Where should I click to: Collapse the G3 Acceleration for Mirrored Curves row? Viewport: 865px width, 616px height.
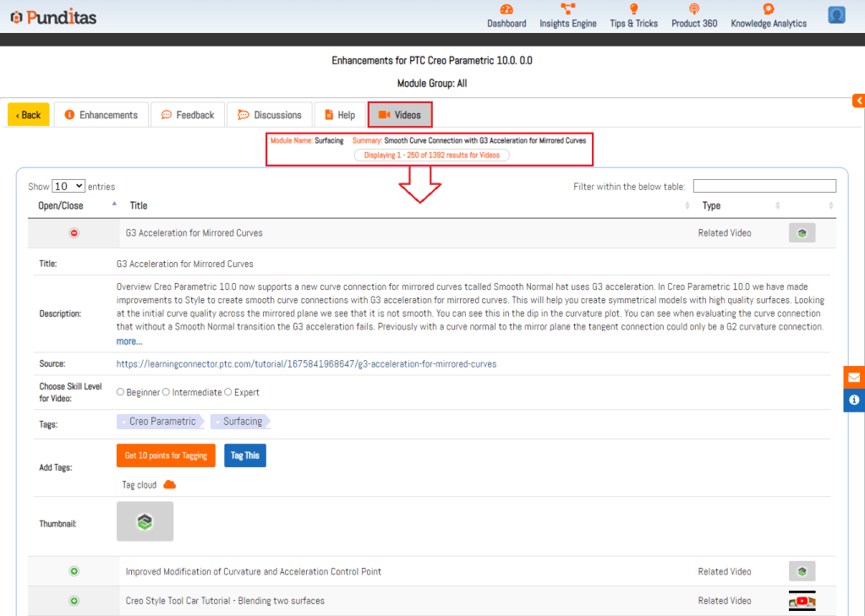pyautogui.click(x=74, y=233)
